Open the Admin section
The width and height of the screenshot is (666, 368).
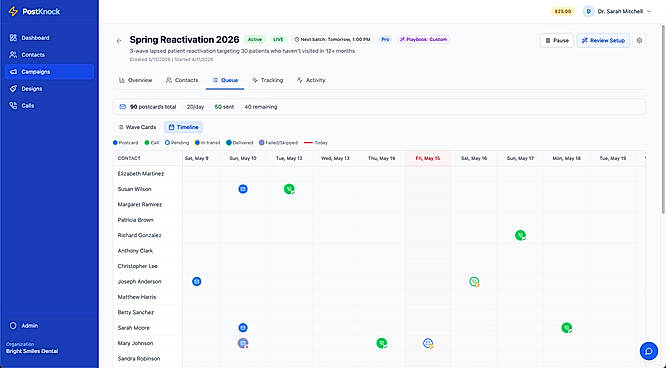[x=49, y=326]
